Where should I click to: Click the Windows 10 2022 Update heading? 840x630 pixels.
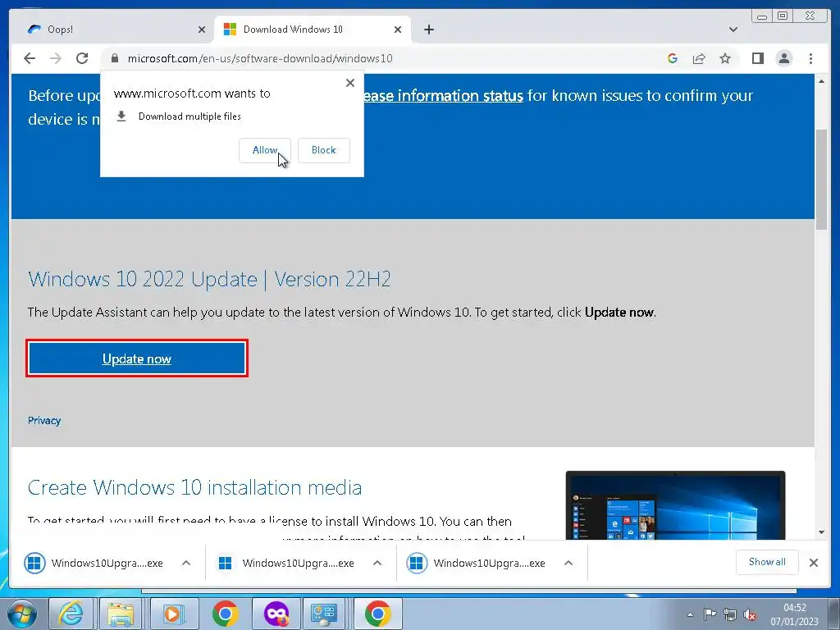pyautogui.click(x=209, y=279)
